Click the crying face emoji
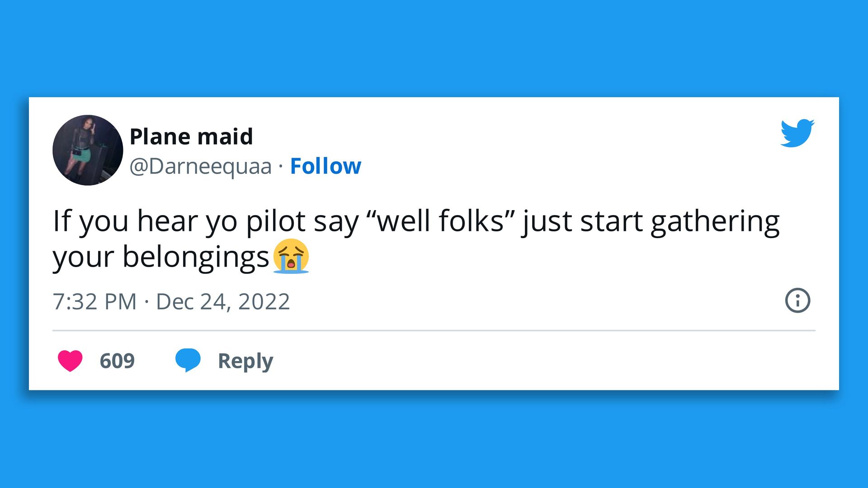This screenshot has height=488, width=868. pos(291,257)
